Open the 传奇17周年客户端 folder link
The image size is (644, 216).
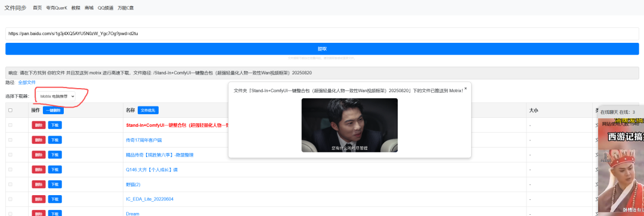(x=144, y=140)
